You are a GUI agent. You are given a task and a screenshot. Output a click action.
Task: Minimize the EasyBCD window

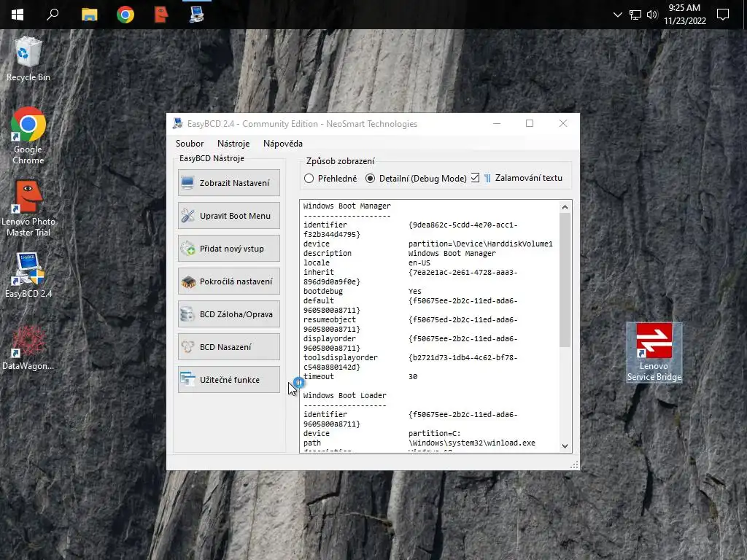[x=497, y=123]
